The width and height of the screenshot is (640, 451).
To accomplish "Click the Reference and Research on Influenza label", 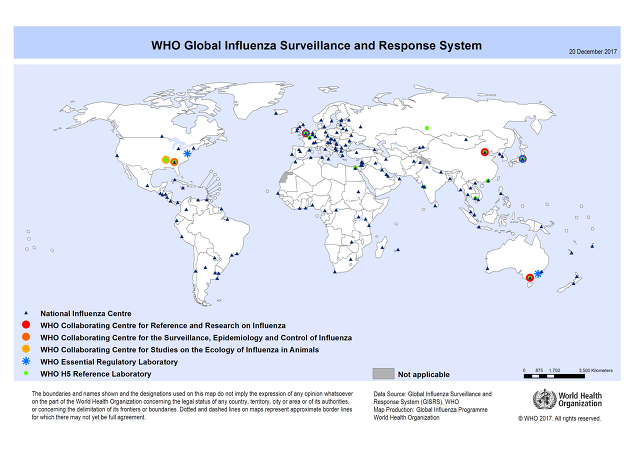I will pyautogui.click(x=163, y=326).
